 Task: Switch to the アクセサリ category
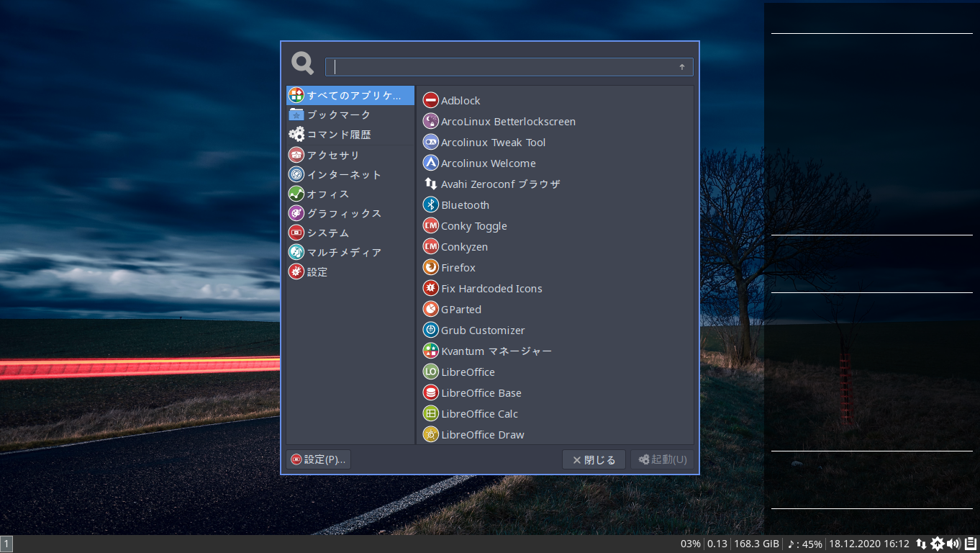[x=350, y=155]
